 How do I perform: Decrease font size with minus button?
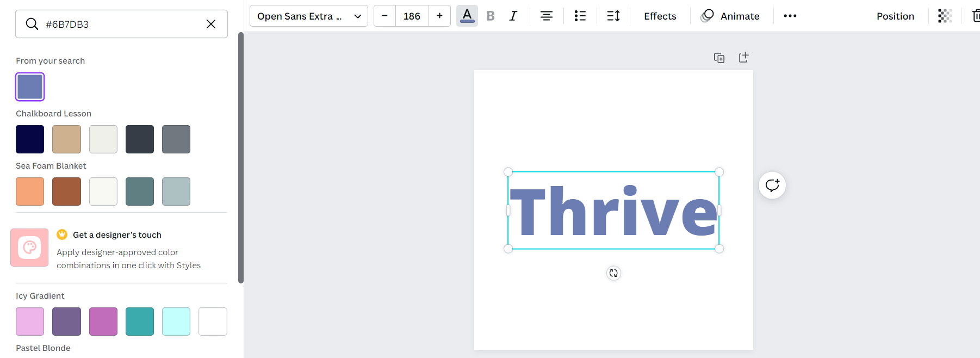click(x=384, y=16)
